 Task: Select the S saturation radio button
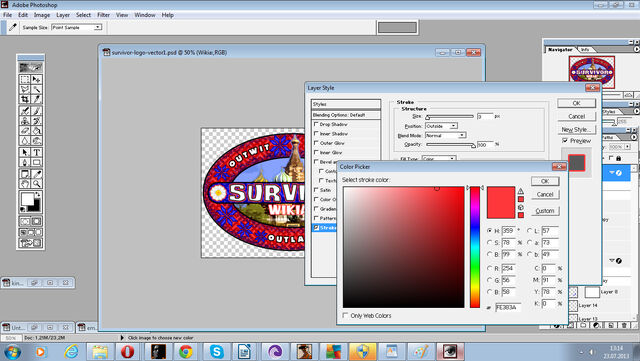coord(489,242)
